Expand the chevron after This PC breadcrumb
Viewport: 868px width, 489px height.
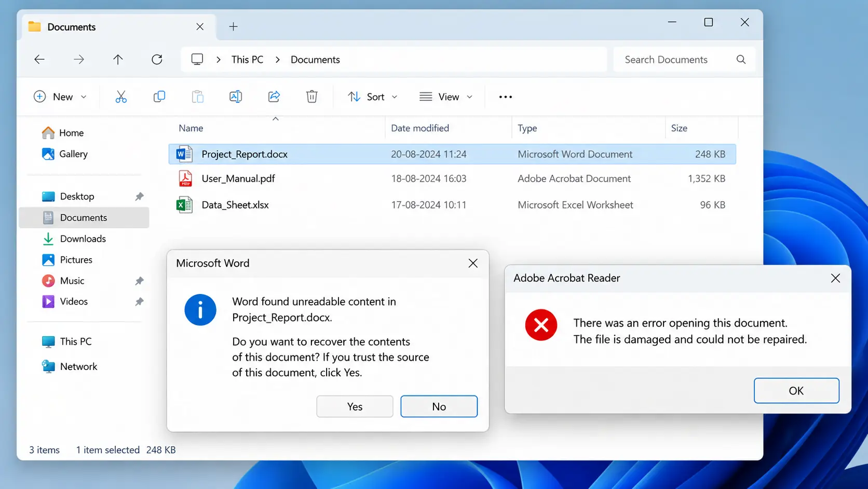(278, 60)
